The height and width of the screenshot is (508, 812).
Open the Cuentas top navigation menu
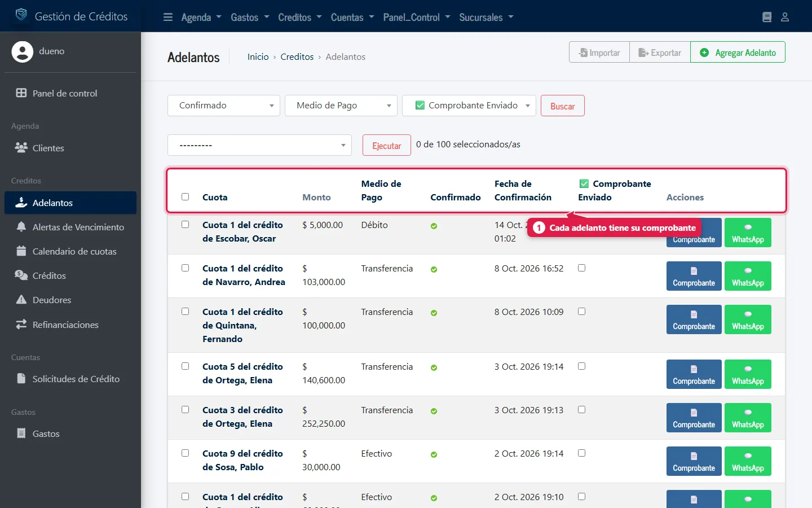point(352,17)
